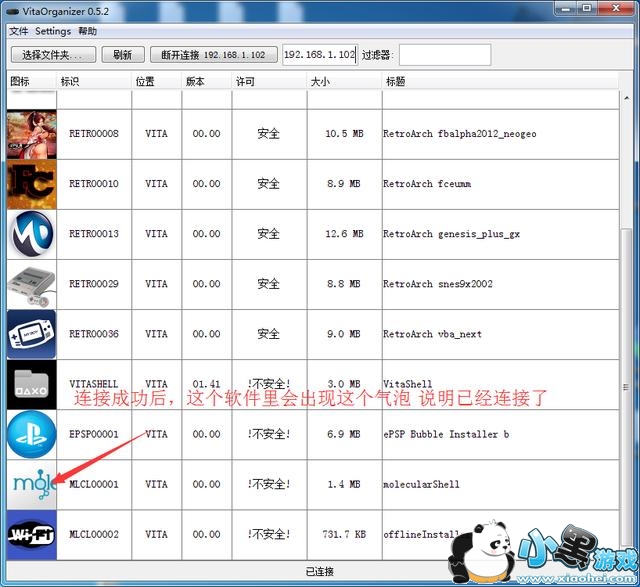
Task: Click the Game Boy Advance icon for vba_next
Action: coord(32,335)
